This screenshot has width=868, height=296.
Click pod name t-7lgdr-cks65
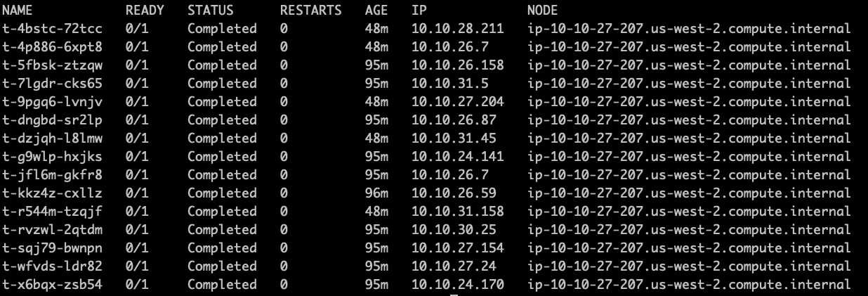[x=53, y=84]
